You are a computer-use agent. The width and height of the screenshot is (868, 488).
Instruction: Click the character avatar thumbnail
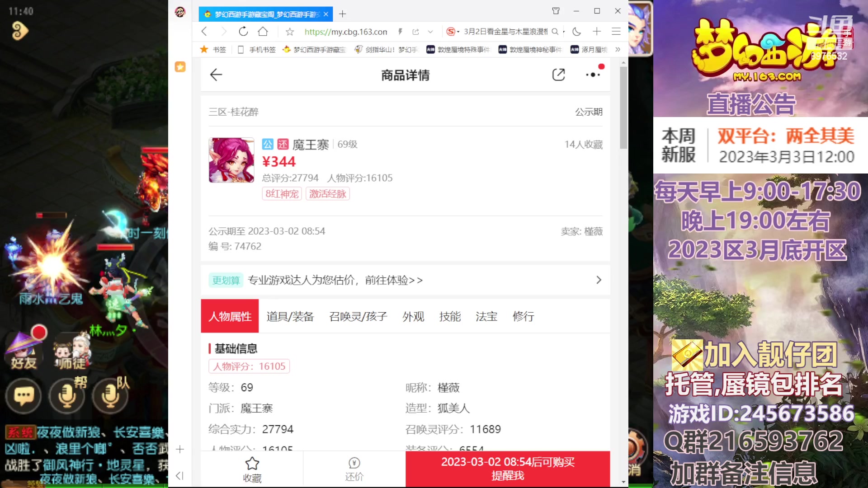pyautogui.click(x=231, y=160)
